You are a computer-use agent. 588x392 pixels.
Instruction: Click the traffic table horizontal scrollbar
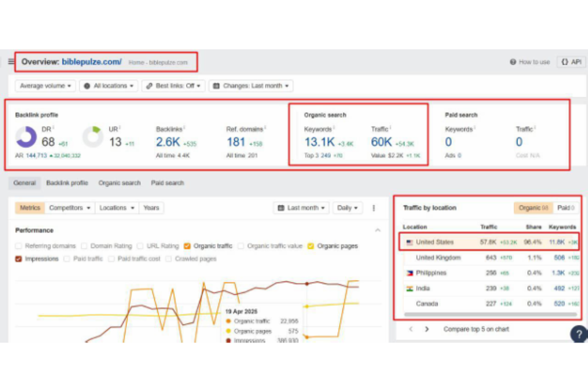490,314
